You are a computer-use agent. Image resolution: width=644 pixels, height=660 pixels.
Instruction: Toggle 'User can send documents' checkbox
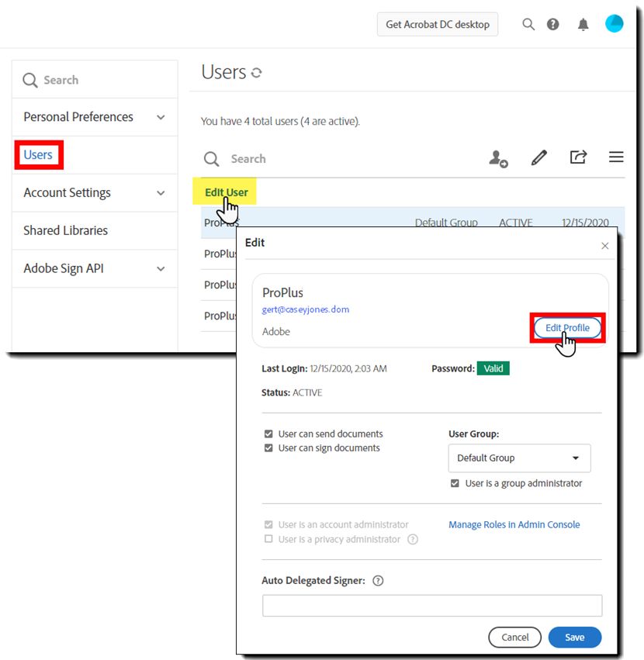(x=268, y=434)
